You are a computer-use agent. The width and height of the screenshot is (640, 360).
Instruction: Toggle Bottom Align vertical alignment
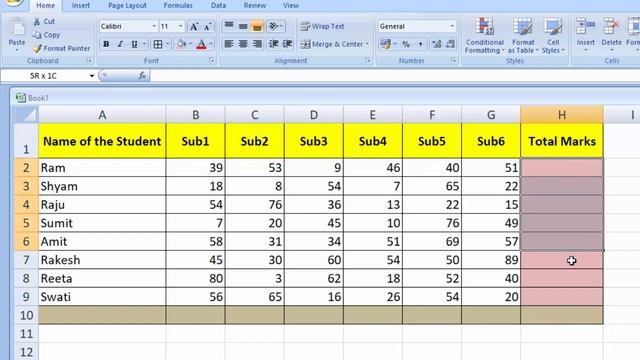click(257, 26)
